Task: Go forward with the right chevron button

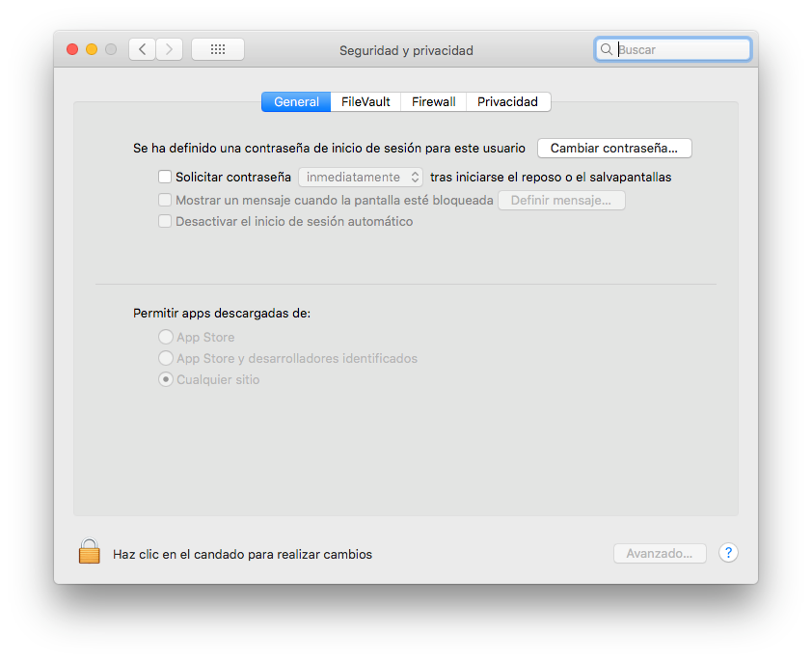Action: tap(170, 50)
